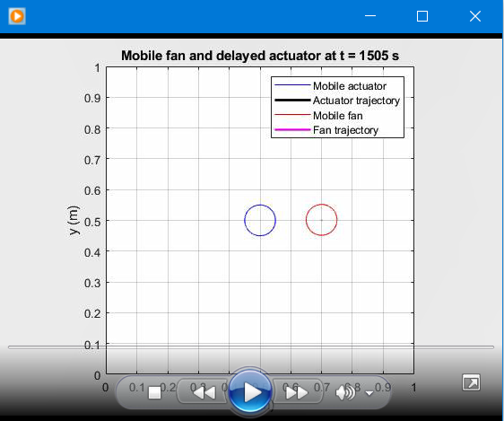Mute audio using the speaker icon
Screen dimensions: 504x421
click(345, 392)
